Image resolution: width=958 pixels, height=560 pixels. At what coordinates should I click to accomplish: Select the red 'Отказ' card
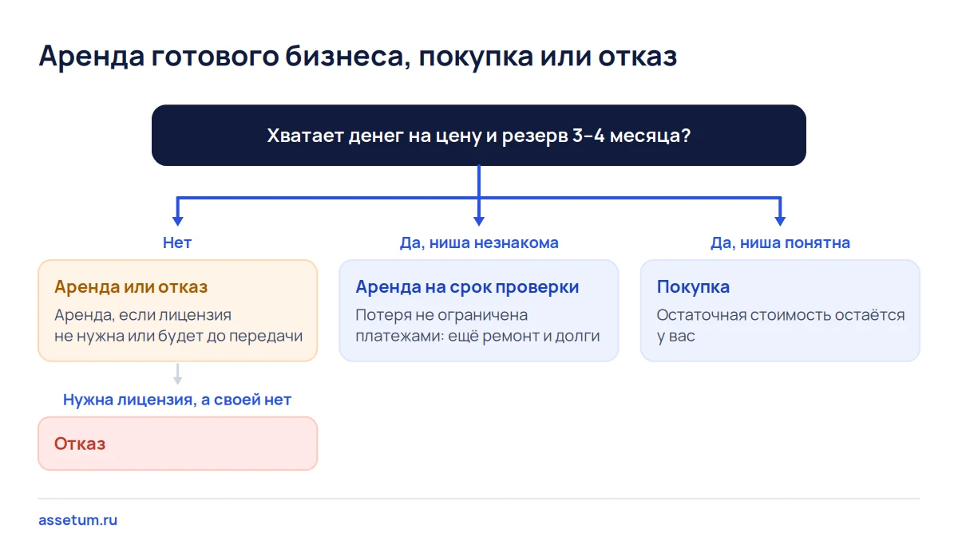(x=177, y=444)
